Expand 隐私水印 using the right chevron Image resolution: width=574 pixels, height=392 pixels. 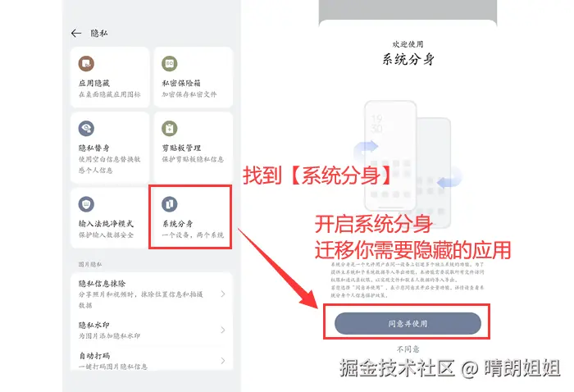coord(223,330)
